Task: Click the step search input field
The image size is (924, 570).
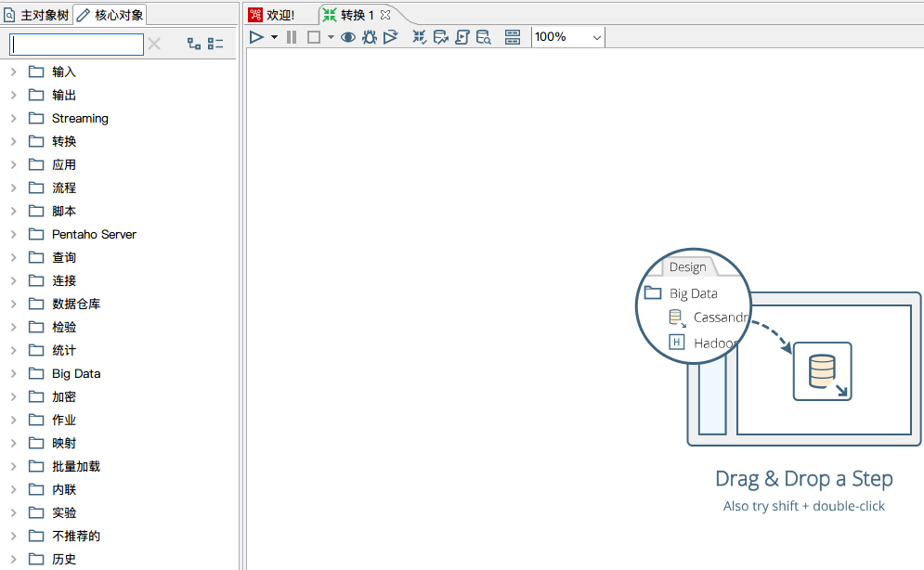Action: (76, 44)
